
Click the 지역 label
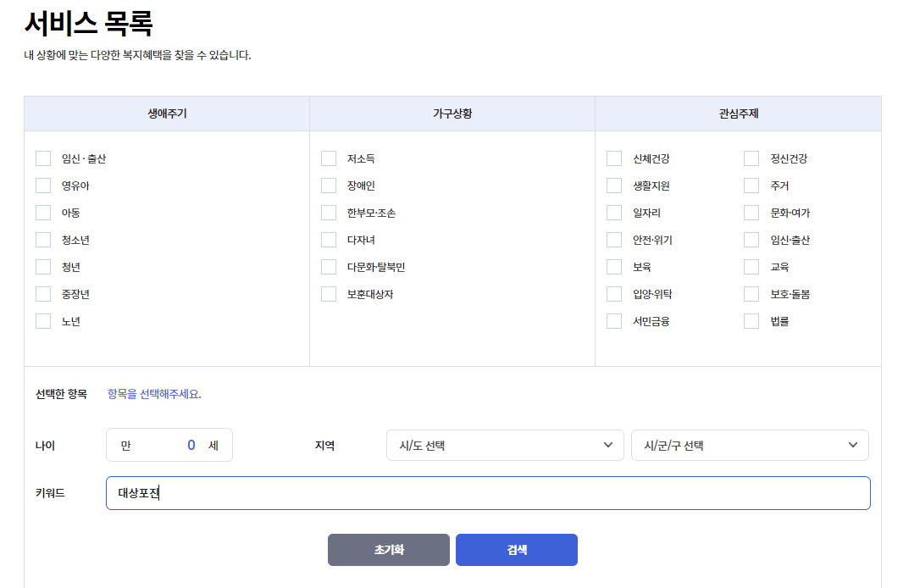324,446
